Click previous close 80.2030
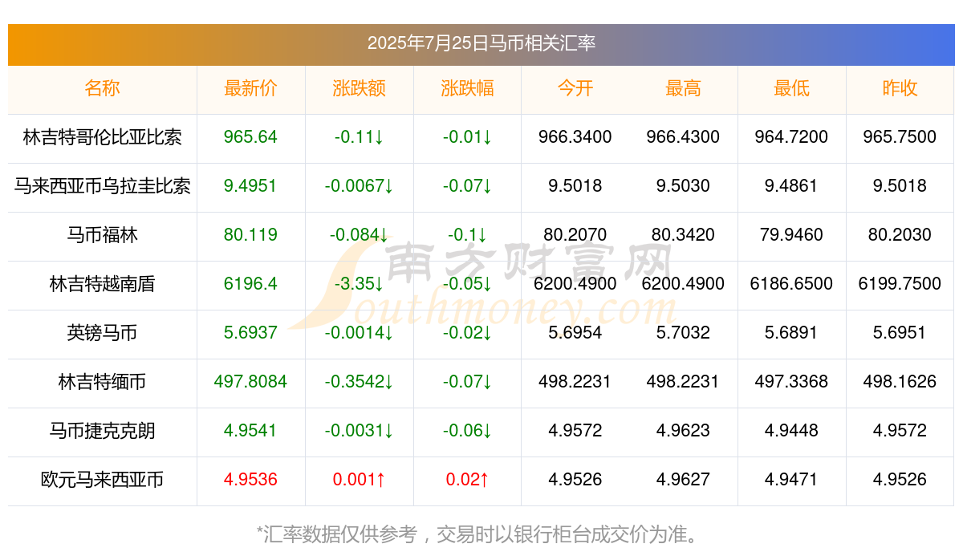Screen dimensions: 963x560 click(x=900, y=235)
